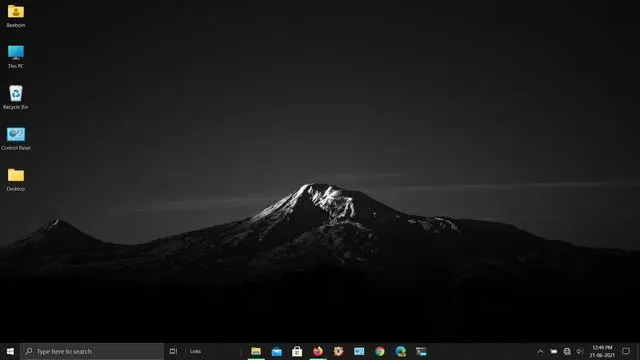
Task: Select the Recycle Bin desktop icon
Action: (x=16, y=98)
